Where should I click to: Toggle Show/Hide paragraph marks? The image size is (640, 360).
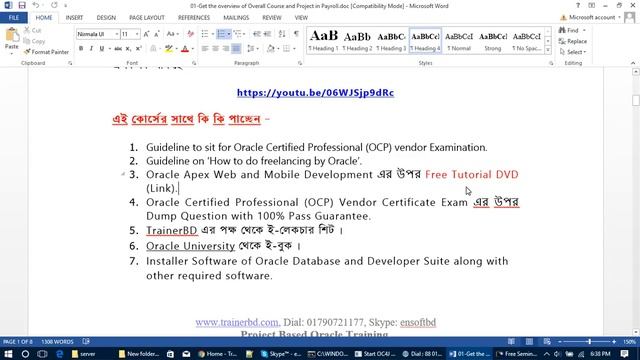[x=296, y=34]
